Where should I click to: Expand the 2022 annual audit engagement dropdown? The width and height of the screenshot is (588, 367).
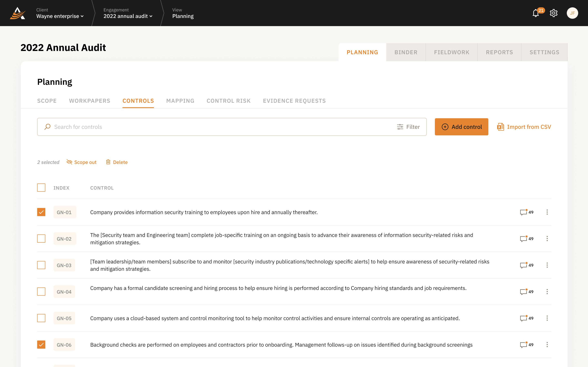tap(128, 16)
